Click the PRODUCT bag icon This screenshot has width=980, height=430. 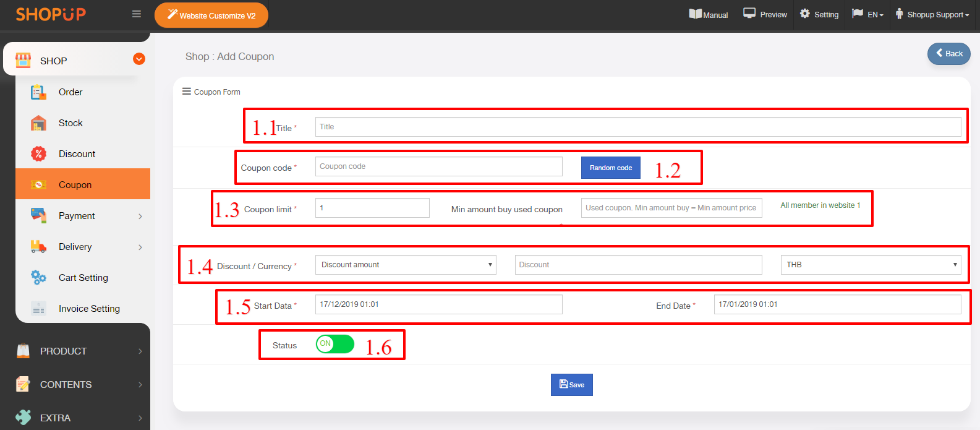point(23,351)
